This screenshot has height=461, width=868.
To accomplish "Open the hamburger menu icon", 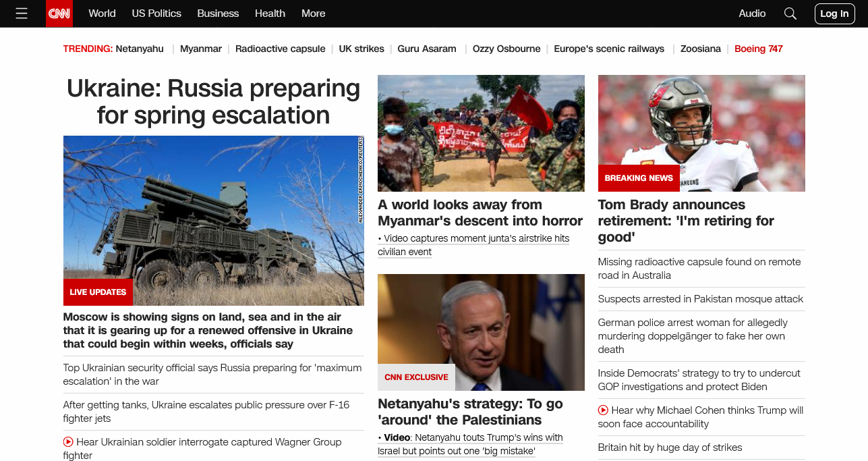I will (x=22, y=13).
